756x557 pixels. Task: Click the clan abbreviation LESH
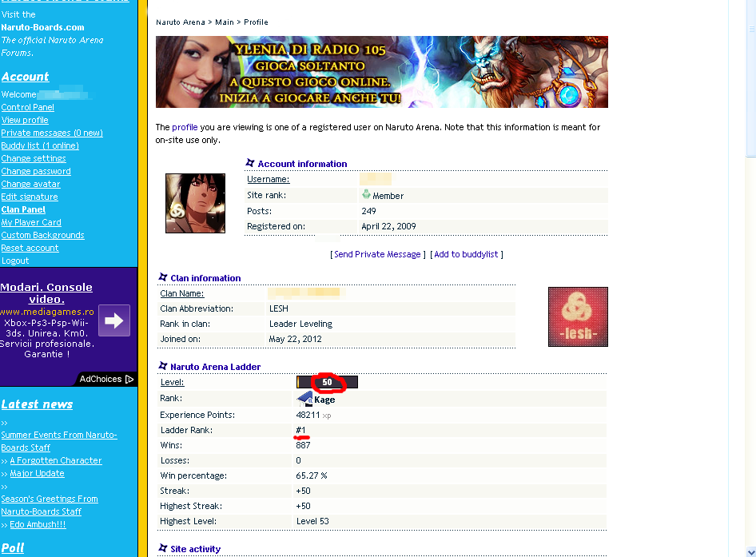(279, 308)
